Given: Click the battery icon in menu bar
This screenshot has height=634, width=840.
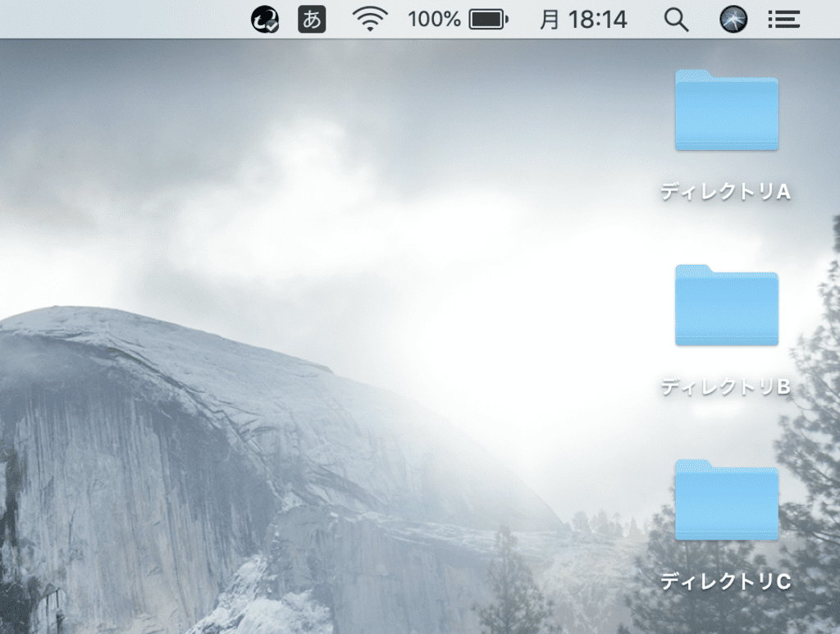Looking at the screenshot, I should [488, 20].
